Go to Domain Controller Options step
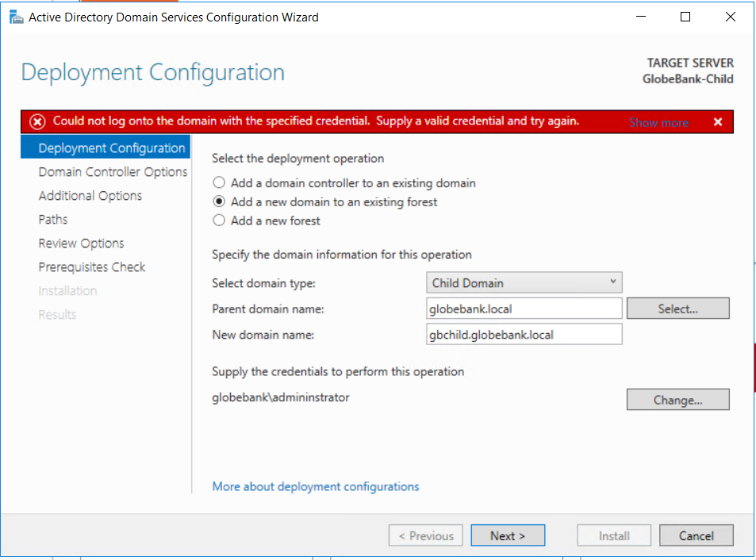This screenshot has height=560, width=756. 113,171
